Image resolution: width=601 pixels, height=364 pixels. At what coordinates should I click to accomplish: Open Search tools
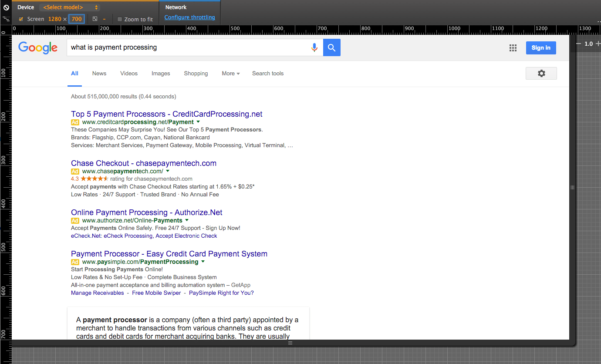point(268,74)
